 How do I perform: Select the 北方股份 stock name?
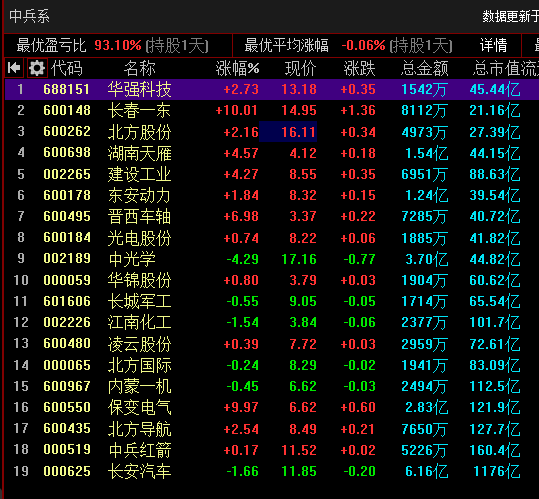140,132
